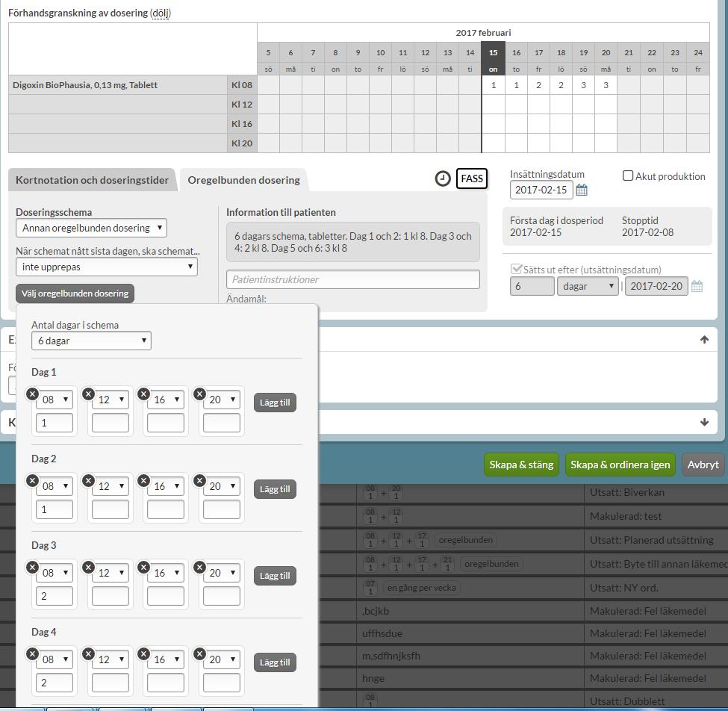The height and width of the screenshot is (711, 728).
Task: Open Dag 2 time dropdown showing 12
Action: tap(110, 486)
